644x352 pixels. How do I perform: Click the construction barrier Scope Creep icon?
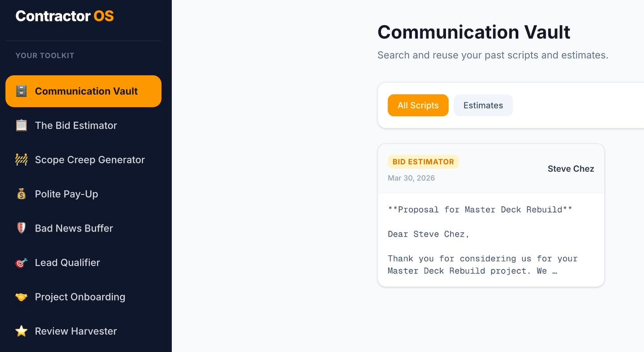click(21, 160)
